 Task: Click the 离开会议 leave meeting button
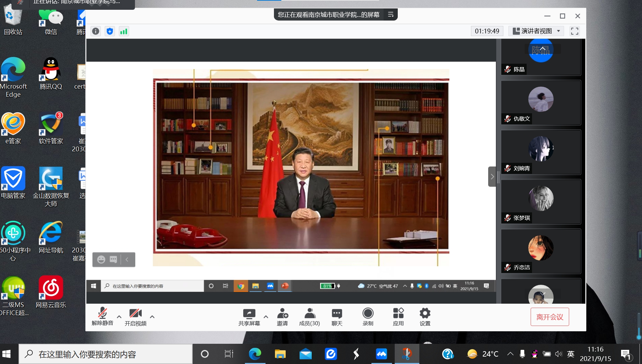[x=550, y=317]
